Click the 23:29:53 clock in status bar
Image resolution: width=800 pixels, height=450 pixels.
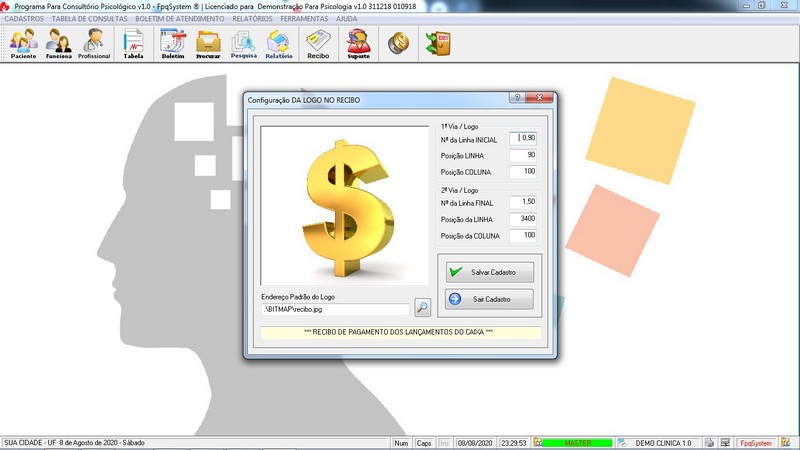pos(513,443)
